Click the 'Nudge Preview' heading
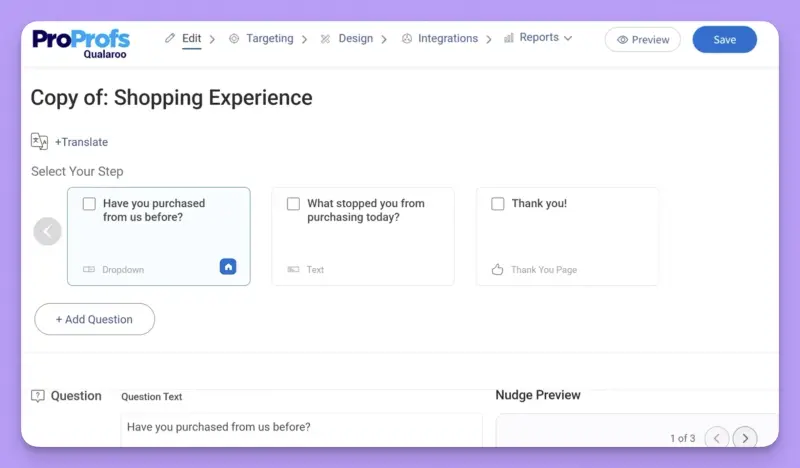This screenshot has width=800, height=468. 538,395
